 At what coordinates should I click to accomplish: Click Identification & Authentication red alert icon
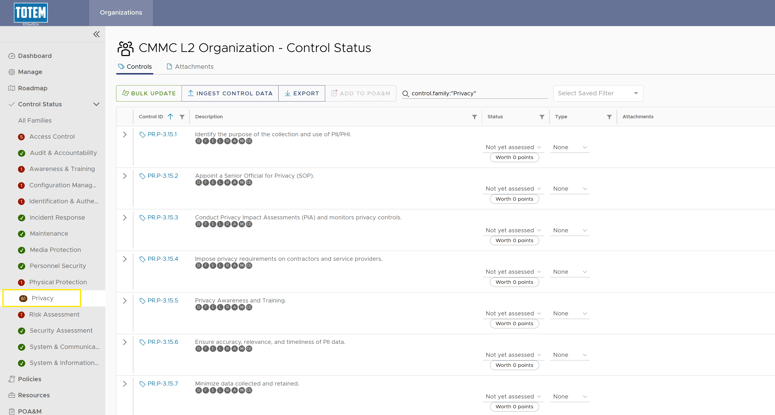click(21, 202)
